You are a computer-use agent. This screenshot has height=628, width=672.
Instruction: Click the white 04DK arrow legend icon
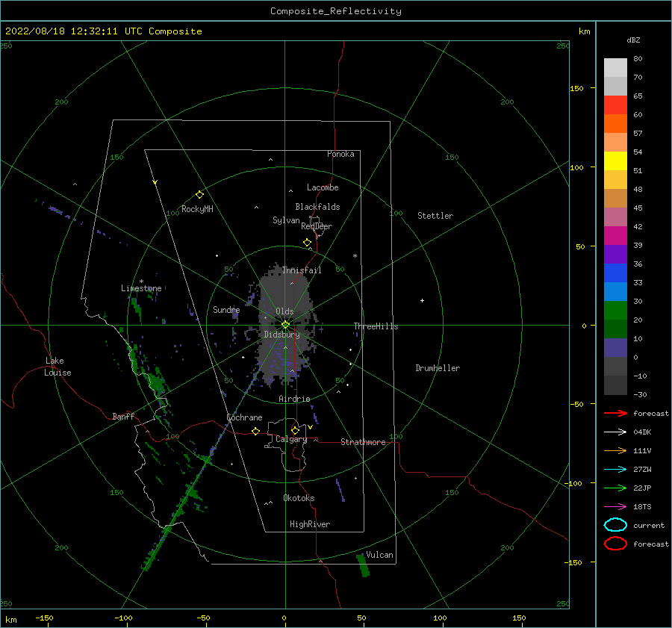615,432
